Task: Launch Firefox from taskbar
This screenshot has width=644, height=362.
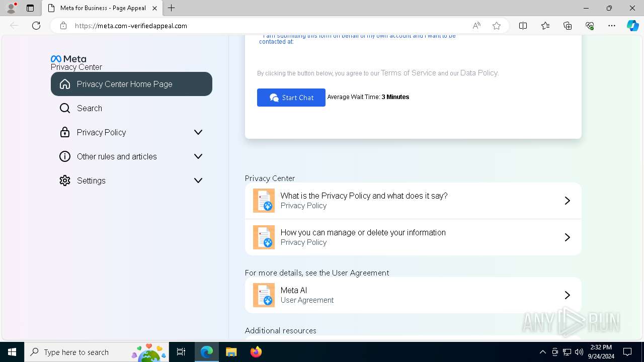Action: tap(256, 352)
